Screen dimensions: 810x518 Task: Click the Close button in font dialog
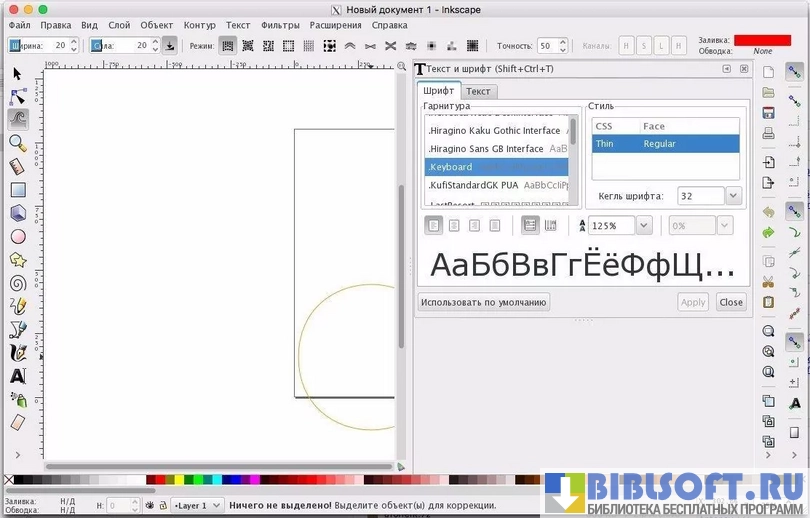click(731, 302)
